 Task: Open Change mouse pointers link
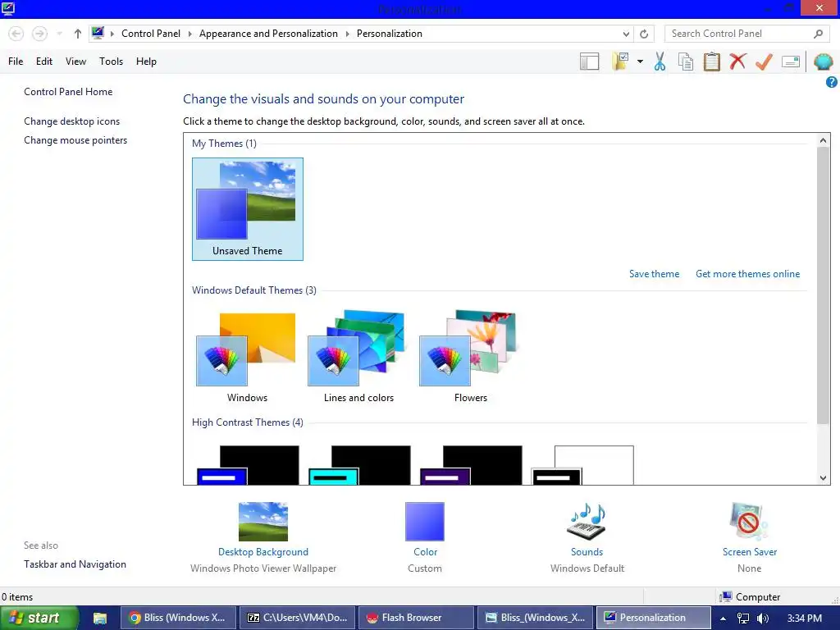(x=75, y=140)
